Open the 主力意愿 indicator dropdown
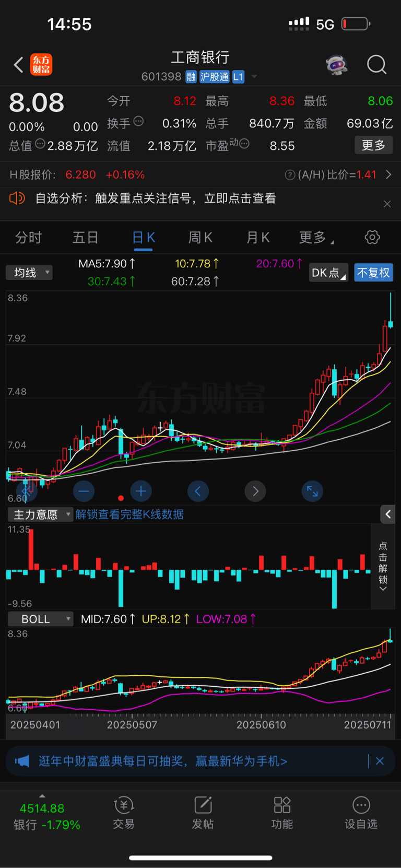 (x=40, y=514)
